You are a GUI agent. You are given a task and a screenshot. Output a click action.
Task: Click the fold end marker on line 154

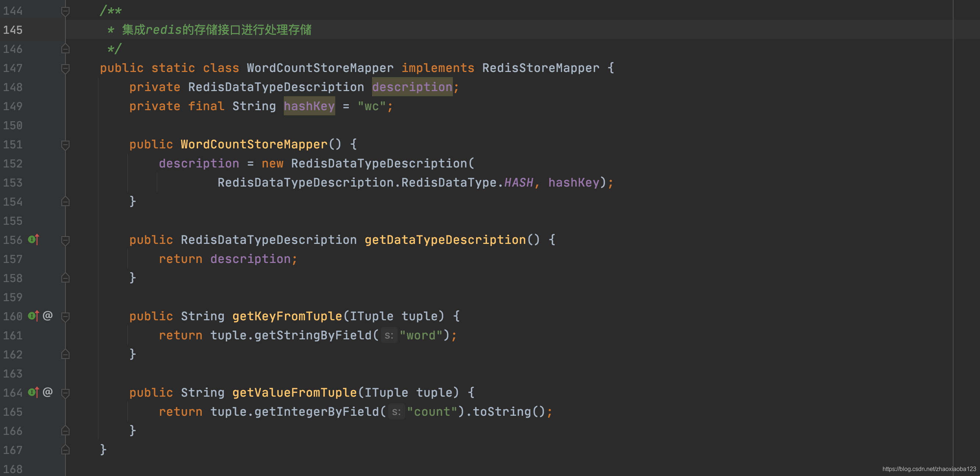[x=65, y=202]
